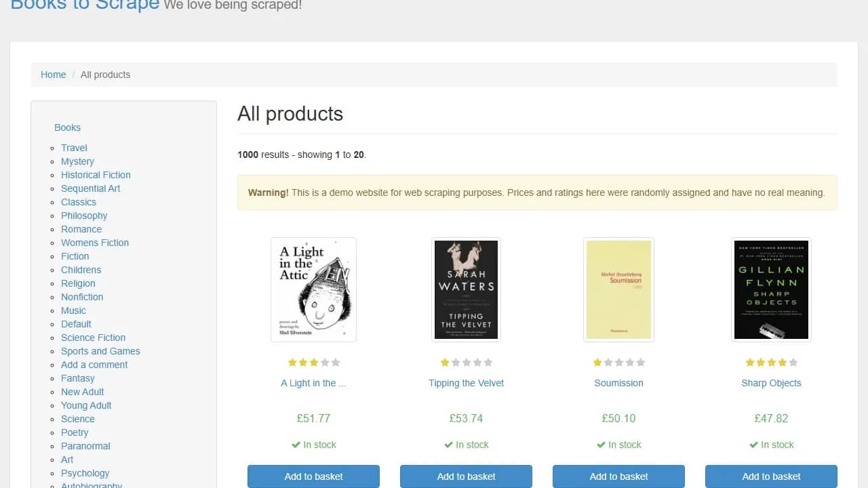Viewport: 868px width, 488px height.
Task: Add Tipping the Velvet to basket
Action: tap(466, 476)
